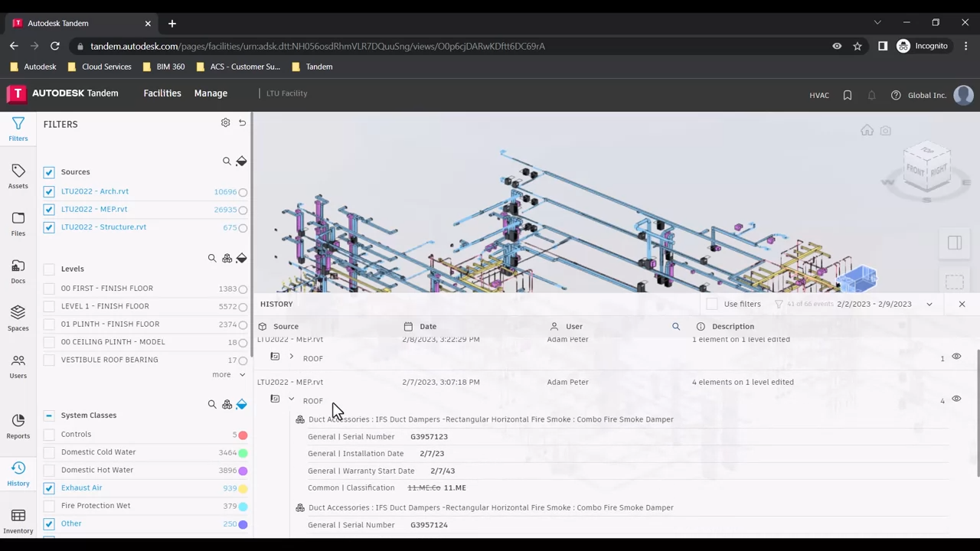The width and height of the screenshot is (980, 551).
Task: Open the Manage menu
Action: point(211,93)
